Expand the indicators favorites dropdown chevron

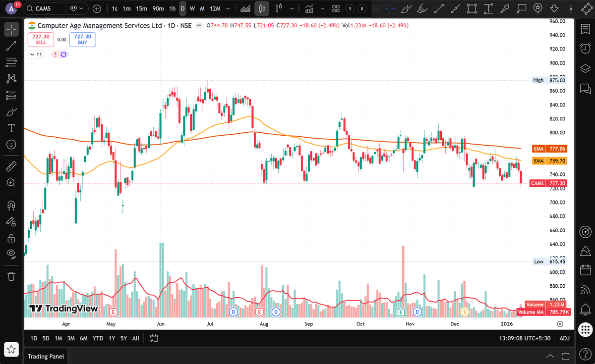tap(323, 8)
